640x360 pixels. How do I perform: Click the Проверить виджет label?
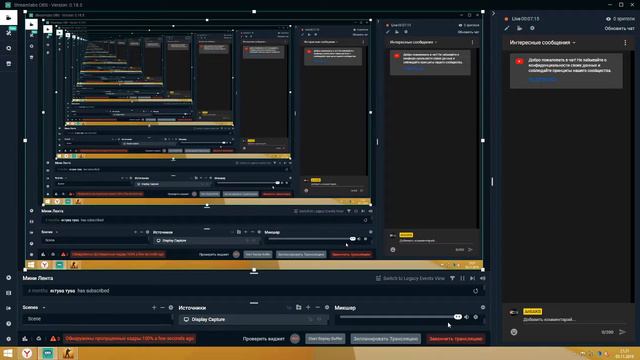coord(263,339)
